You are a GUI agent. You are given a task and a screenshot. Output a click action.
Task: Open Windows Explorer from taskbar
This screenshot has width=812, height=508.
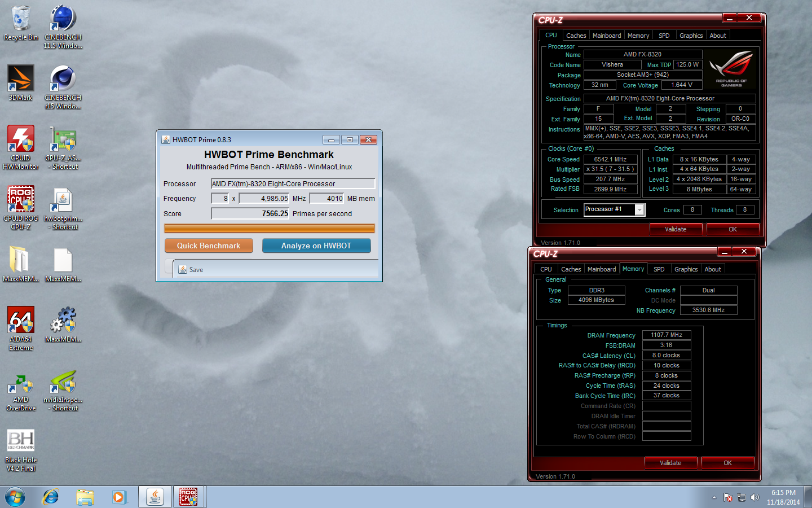click(85, 497)
